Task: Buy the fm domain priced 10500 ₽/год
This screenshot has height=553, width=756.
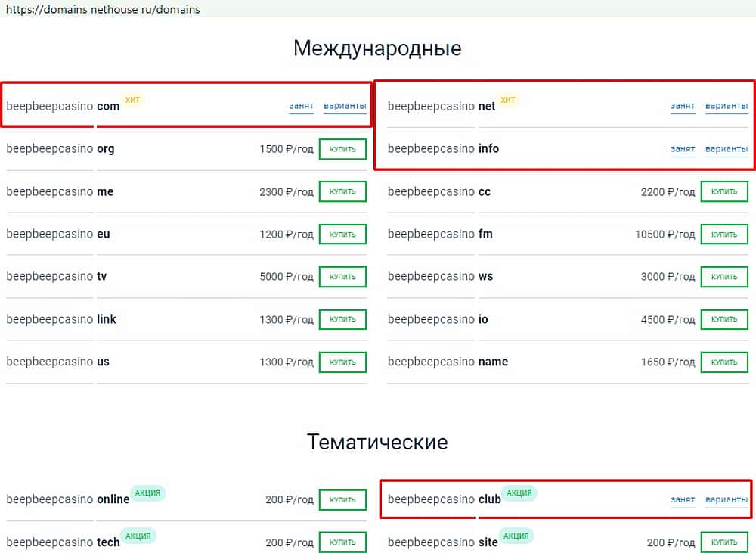Action: tap(724, 235)
